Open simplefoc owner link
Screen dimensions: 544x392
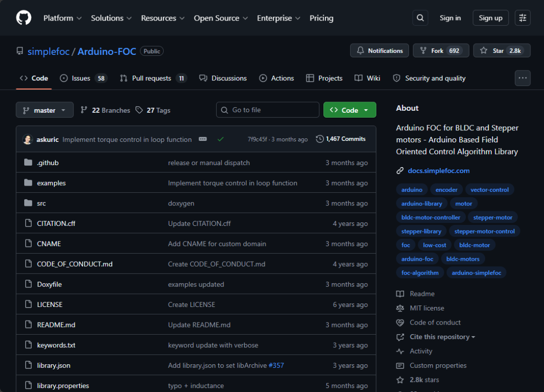[x=48, y=51]
